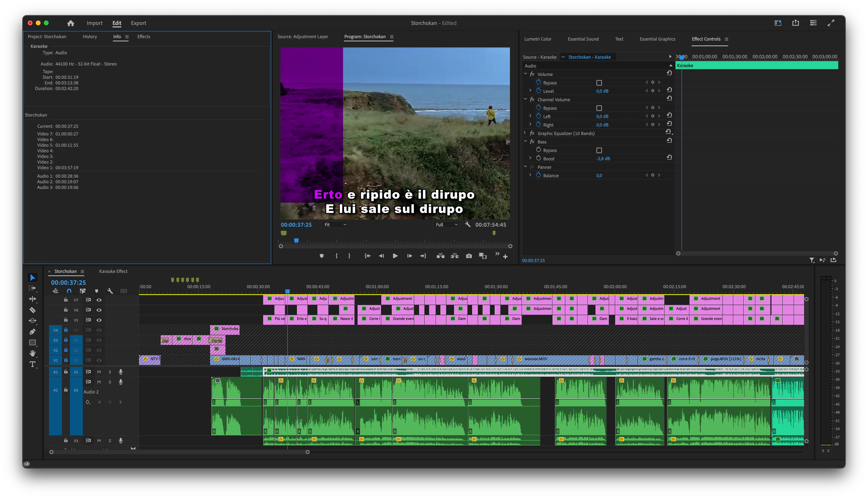Open the Effects panel tab
Image resolution: width=868 pixels, height=498 pixels.
click(144, 37)
